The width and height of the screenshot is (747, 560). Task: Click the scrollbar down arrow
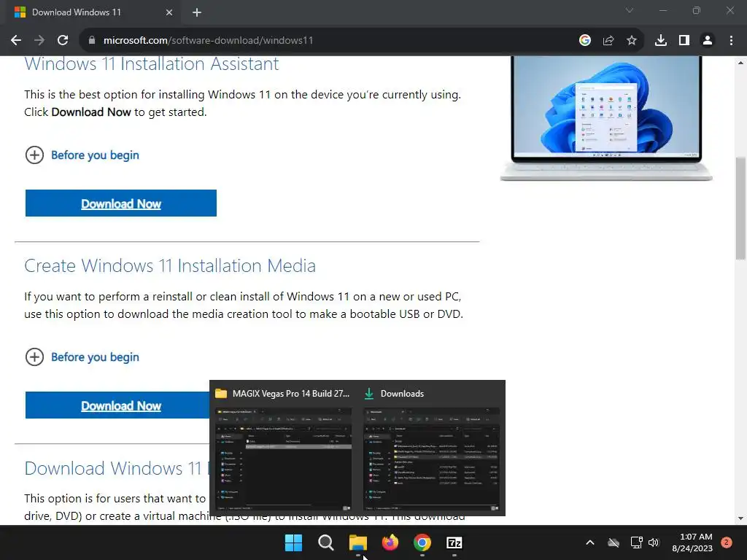pos(740,518)
